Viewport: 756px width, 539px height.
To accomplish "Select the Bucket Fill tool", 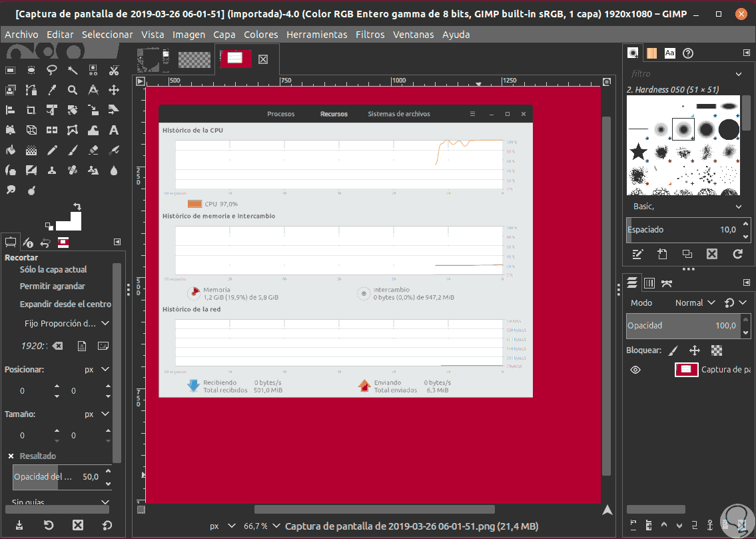I will (x=10, y=151).
